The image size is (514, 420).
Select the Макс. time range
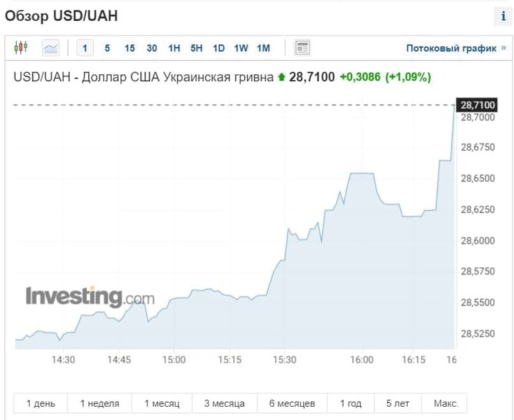point(445,403)
